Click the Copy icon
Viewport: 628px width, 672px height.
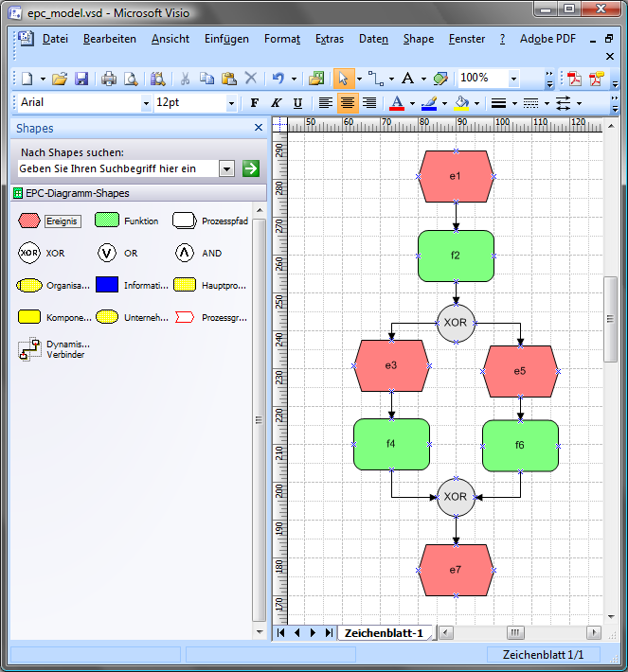tap(207, 79)
